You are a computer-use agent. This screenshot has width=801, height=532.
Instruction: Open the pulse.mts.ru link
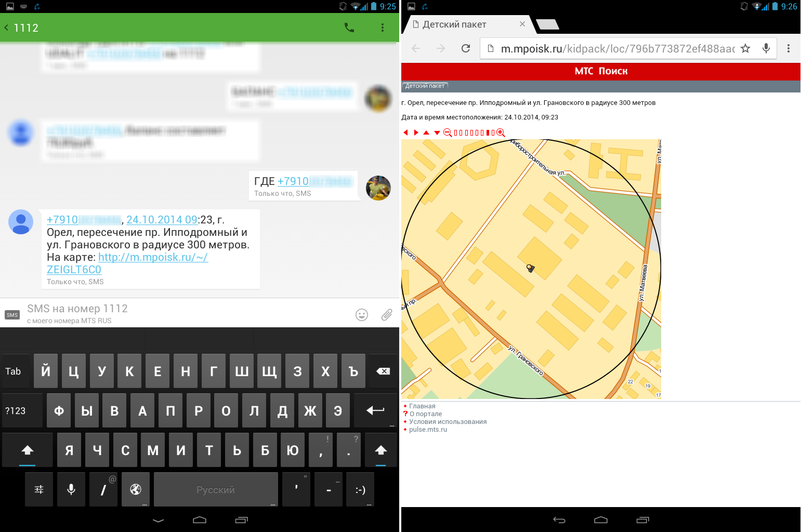tap(428, 430)
